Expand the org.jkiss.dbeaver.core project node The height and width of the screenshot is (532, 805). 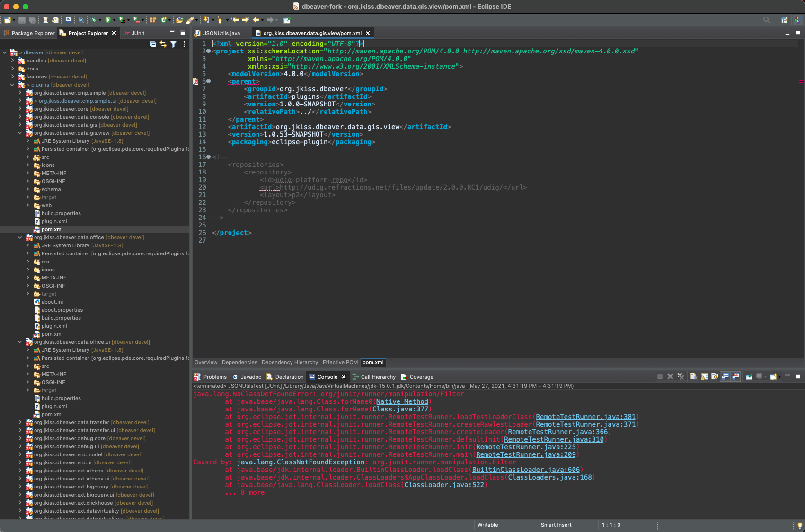20,109
